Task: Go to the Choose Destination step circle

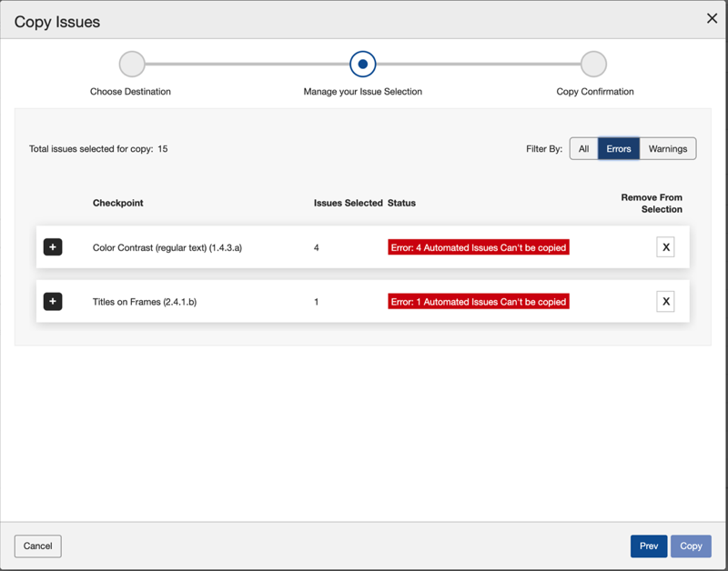Action: tap(132, 65)
